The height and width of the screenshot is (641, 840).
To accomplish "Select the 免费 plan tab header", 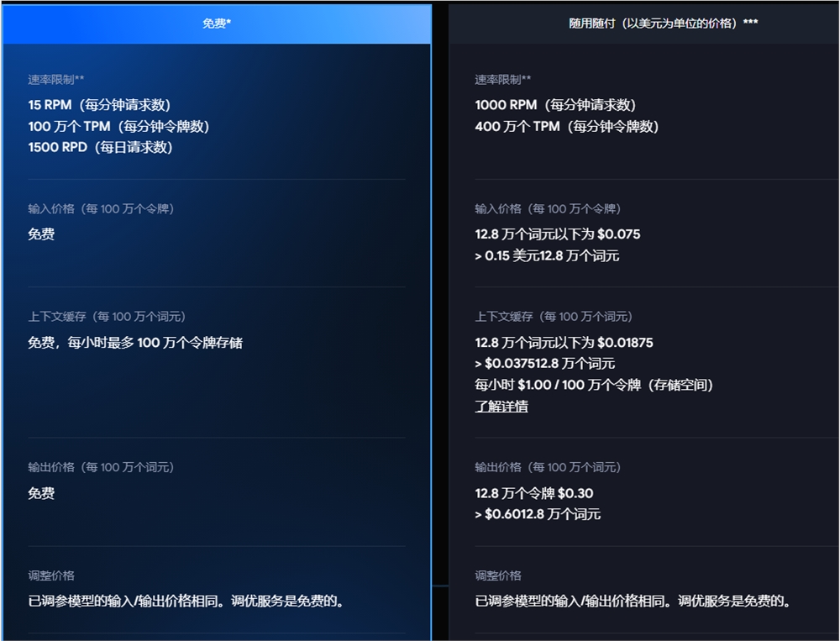I will pyautogui.click(x=217, y=24).
